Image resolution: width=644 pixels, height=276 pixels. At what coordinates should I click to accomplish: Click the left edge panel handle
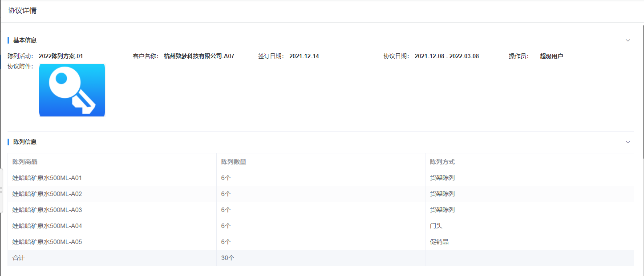(1, 190)
